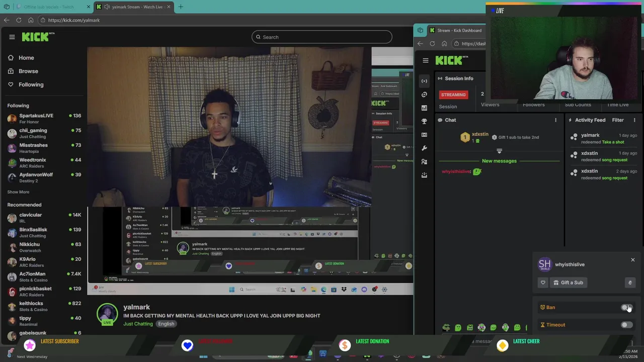Click whyisthislive username in chat

click(x=456, y=171)
